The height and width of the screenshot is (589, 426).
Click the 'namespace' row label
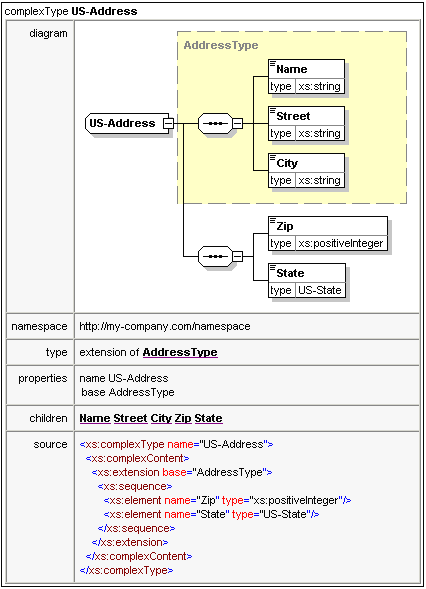[39, 326]
